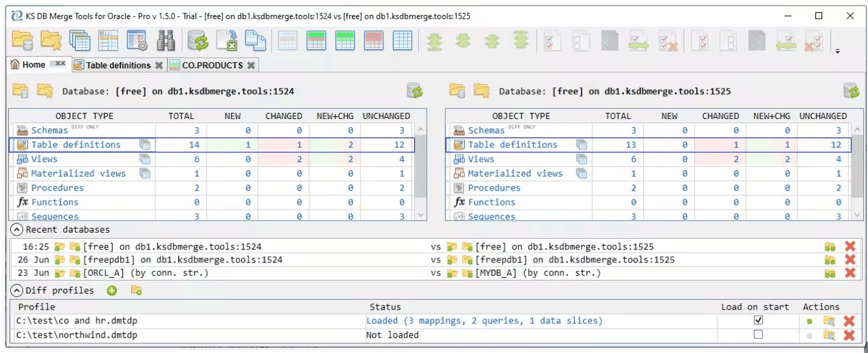Screen dimensions: 868x353
Task: Click right object list scrollbar up arrow
Action: click(857, 129)
